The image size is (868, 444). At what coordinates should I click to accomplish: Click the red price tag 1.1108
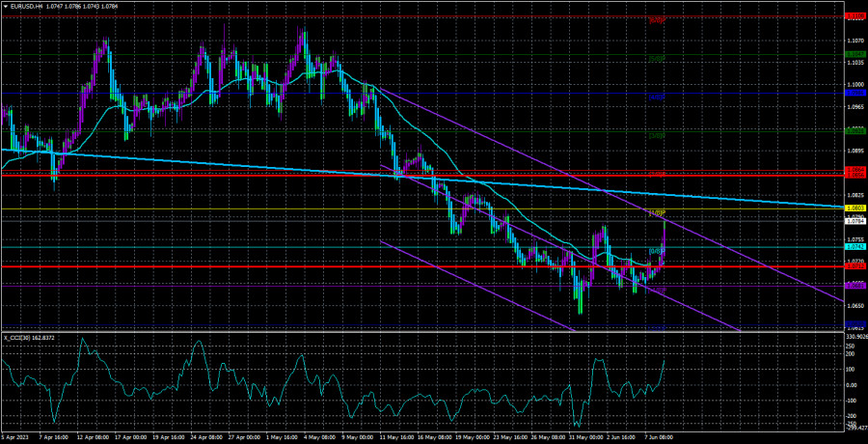point(855,16)
